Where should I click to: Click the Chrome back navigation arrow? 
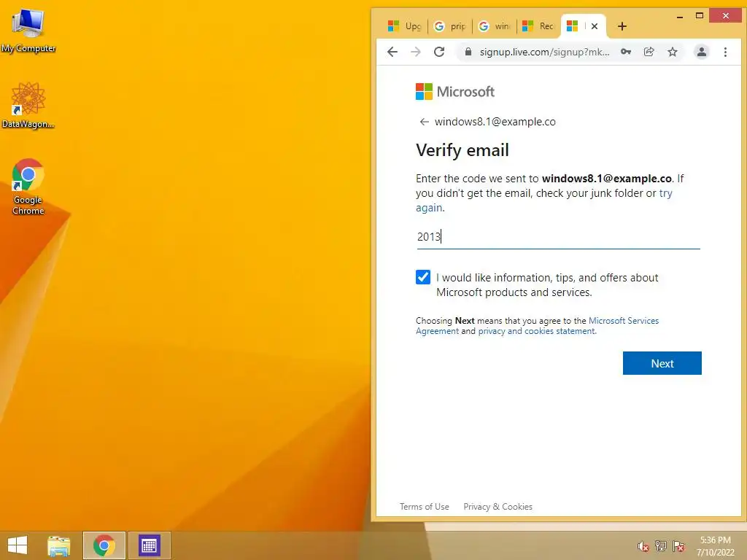click(392, 52)
